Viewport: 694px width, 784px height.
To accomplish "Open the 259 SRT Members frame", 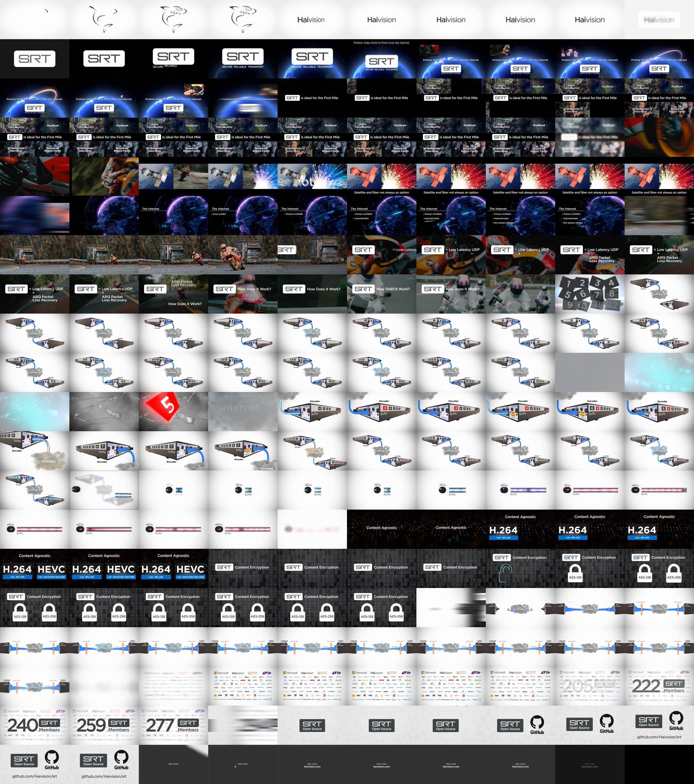I will click(x=104, y=725).
